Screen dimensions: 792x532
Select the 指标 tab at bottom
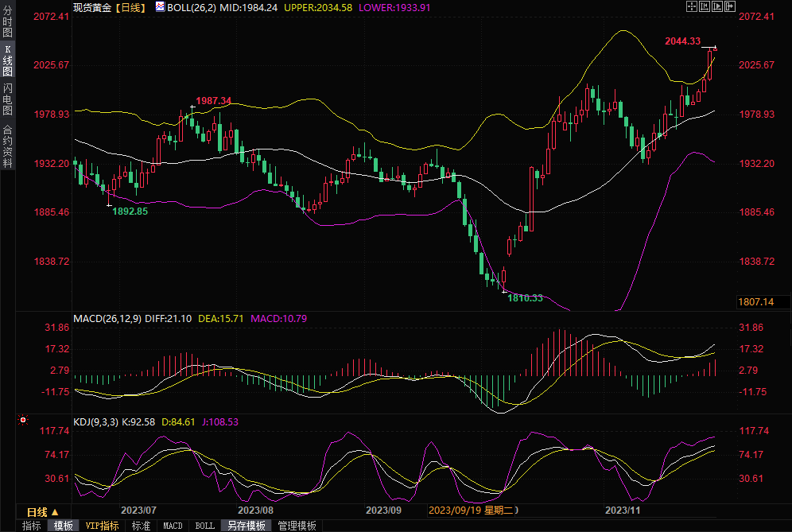pos(31,526)
